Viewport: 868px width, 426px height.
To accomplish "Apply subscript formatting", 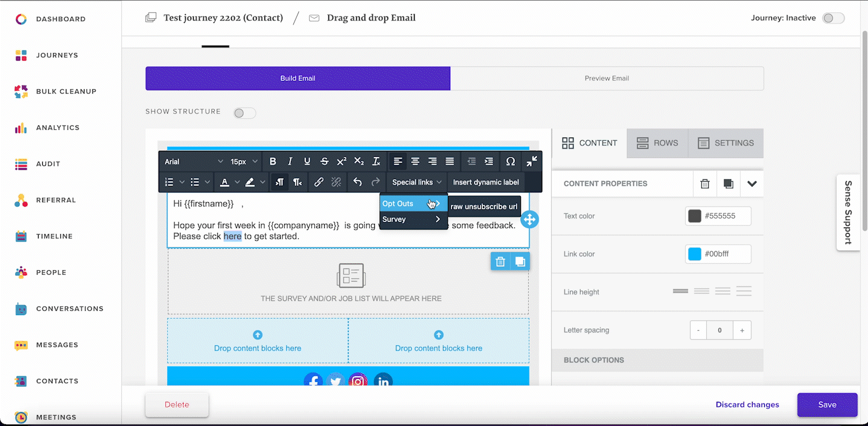I will [359, 162].
